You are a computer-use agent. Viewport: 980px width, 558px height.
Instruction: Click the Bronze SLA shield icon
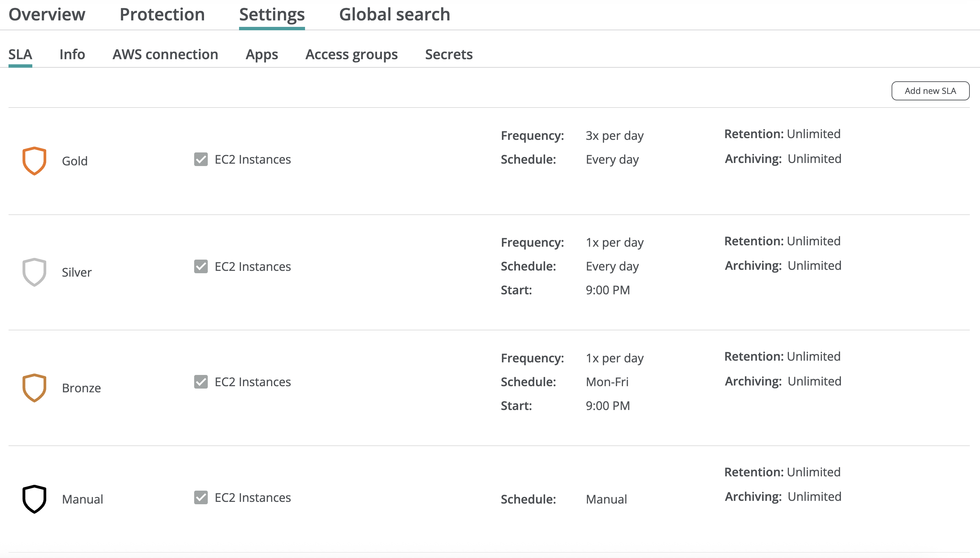point(34,388)
